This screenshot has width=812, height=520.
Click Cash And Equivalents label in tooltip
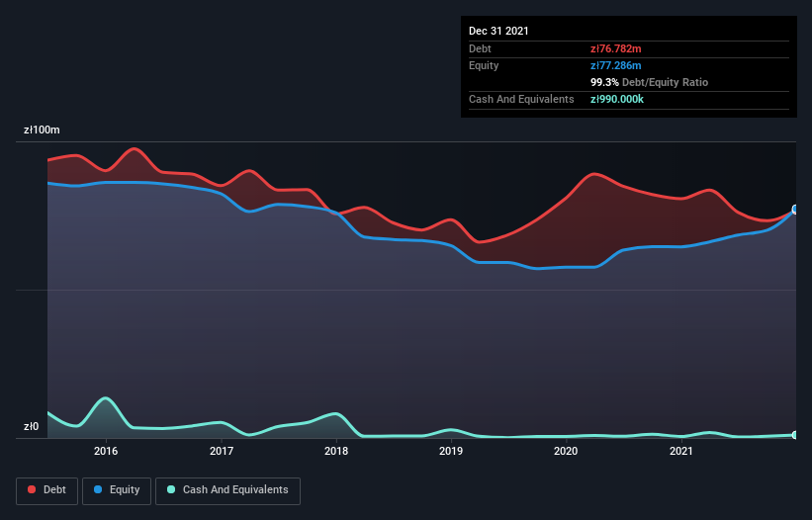[x=521, y=99]
